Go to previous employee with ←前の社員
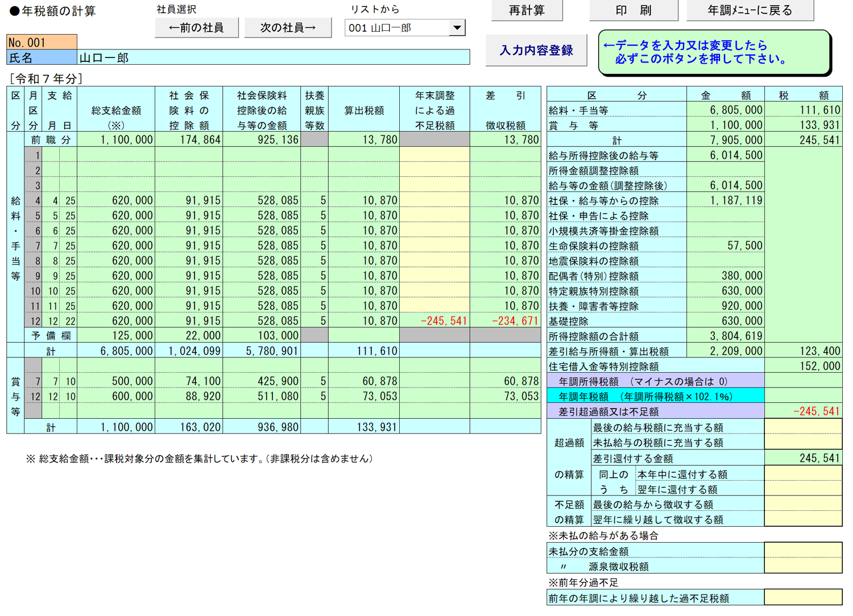The height and width of the screenshot is (616, 853). tap(196, 28)
